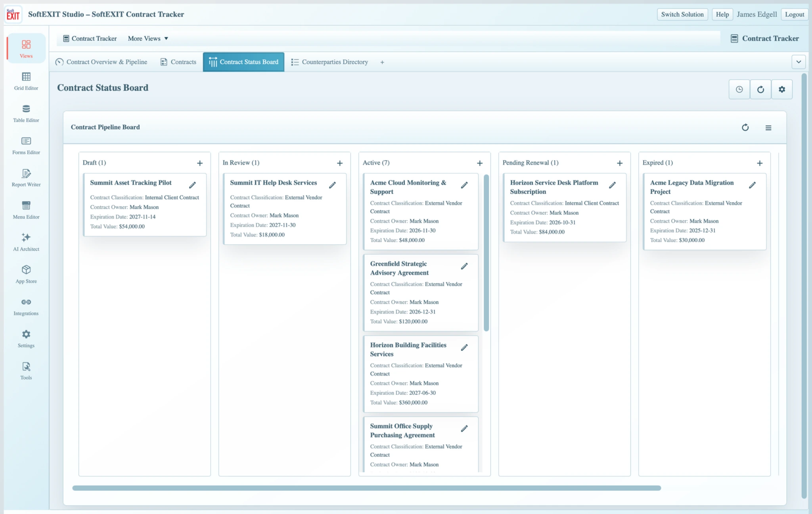Image resolution: width=812 pixels, height=514 pixels.
Task: Switch to the Contracts tab
Action: pyautogui.click(x=178, y=62)
